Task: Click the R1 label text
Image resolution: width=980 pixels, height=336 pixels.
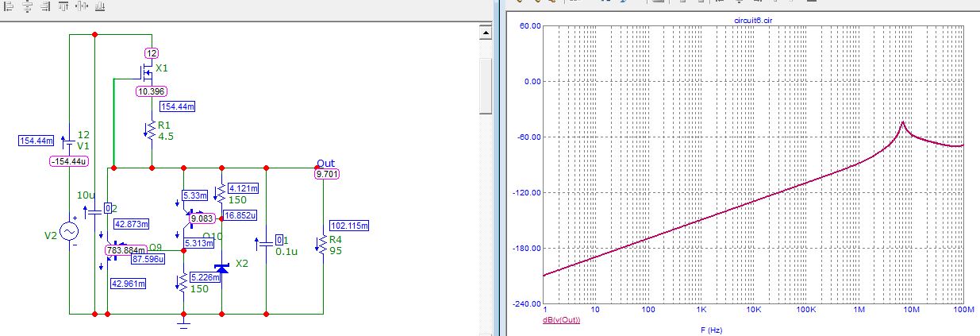Action: [x=164, y=126]
